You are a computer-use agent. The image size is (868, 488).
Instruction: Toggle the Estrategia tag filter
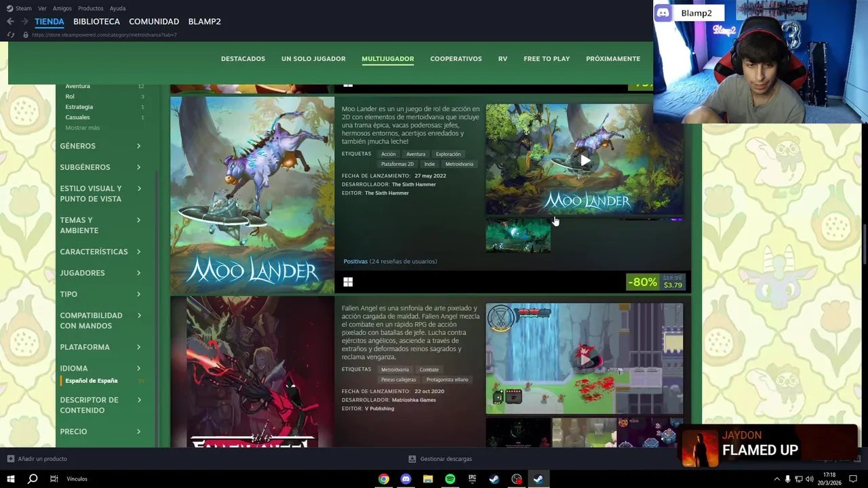(x=79, y=106)
